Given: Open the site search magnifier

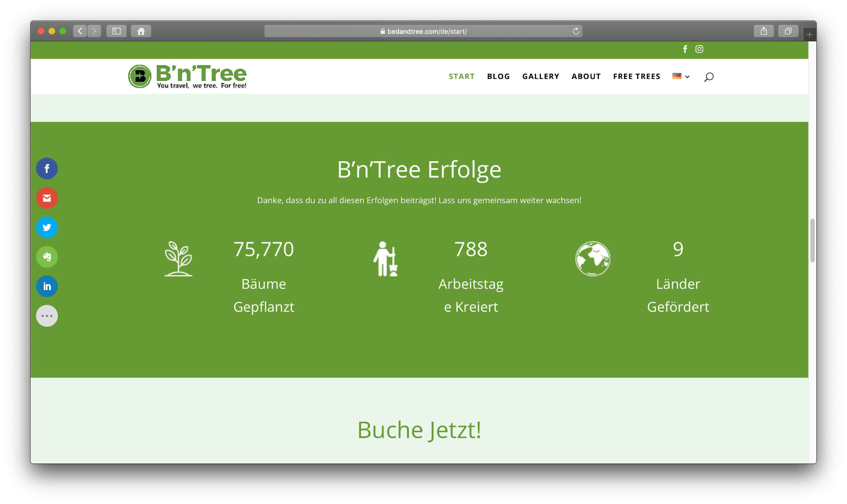Looking at the screenshot, I should click(709, 77).
